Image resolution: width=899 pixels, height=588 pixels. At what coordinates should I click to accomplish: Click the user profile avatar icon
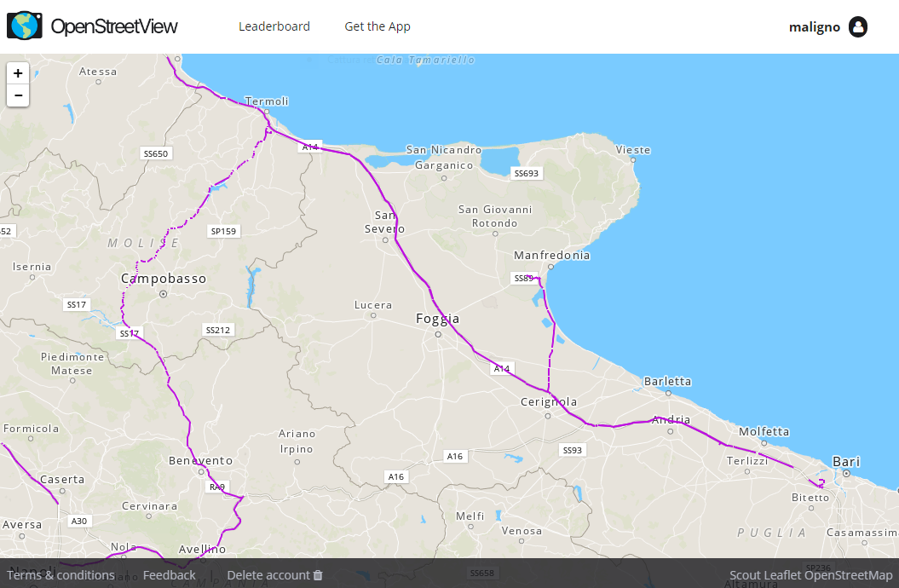pyautogui.click(x=858, y=26)
